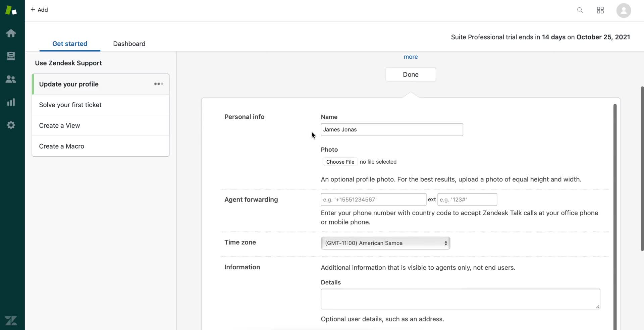
Task: Click the Agent forwarding section label
Action: pyautogui.click(x=251, y=200)
